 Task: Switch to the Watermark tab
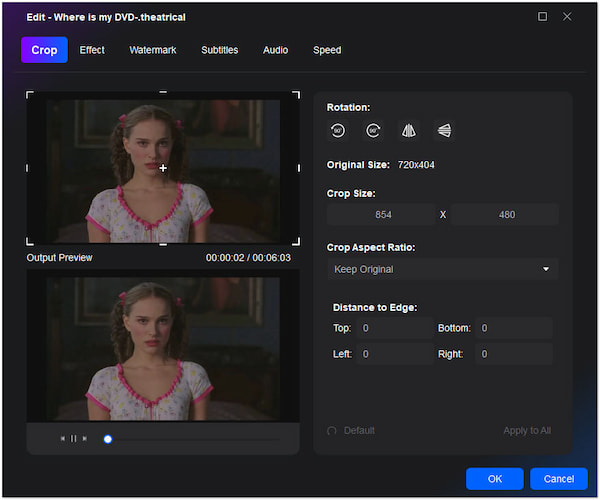153,50
